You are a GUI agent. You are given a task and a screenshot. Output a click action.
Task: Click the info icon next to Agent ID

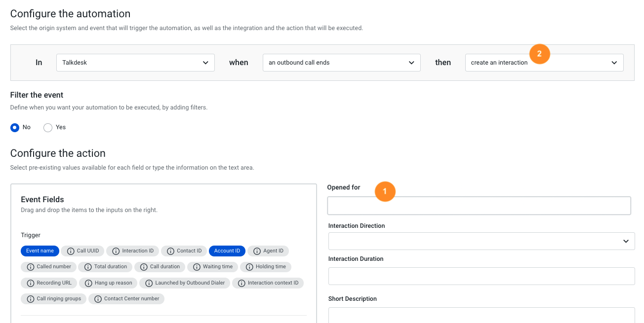click(257, 251)
